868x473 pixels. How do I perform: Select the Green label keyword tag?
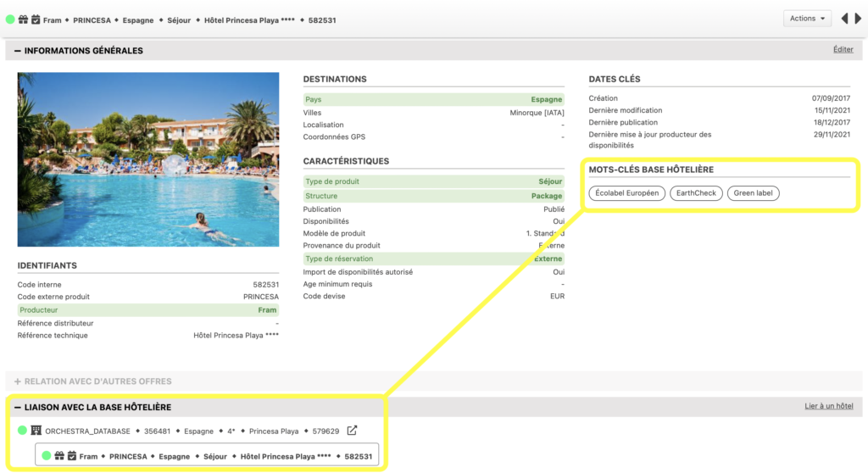tap(753, 193)
